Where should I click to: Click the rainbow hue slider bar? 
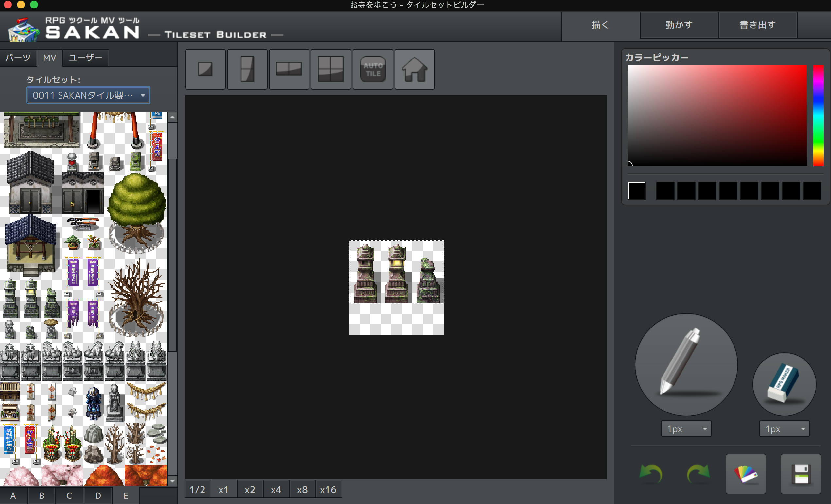818,116
